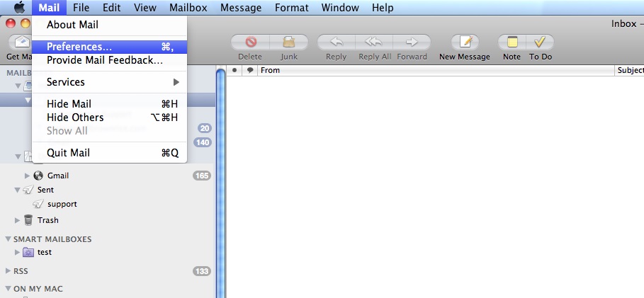Choose Provide Mail Feedback…
This screenshot has width=644, height=298.
click(x=109, y=60)
